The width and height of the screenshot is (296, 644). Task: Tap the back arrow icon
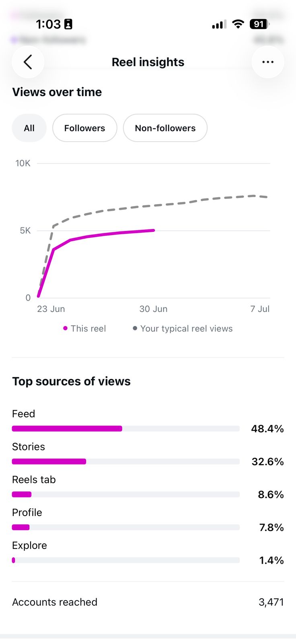(28, 62)
